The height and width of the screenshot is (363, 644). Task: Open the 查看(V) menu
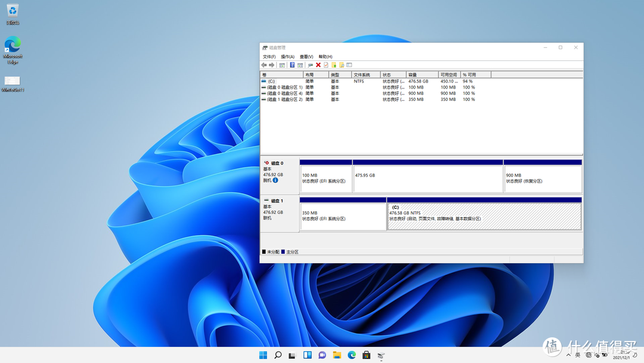306,57
